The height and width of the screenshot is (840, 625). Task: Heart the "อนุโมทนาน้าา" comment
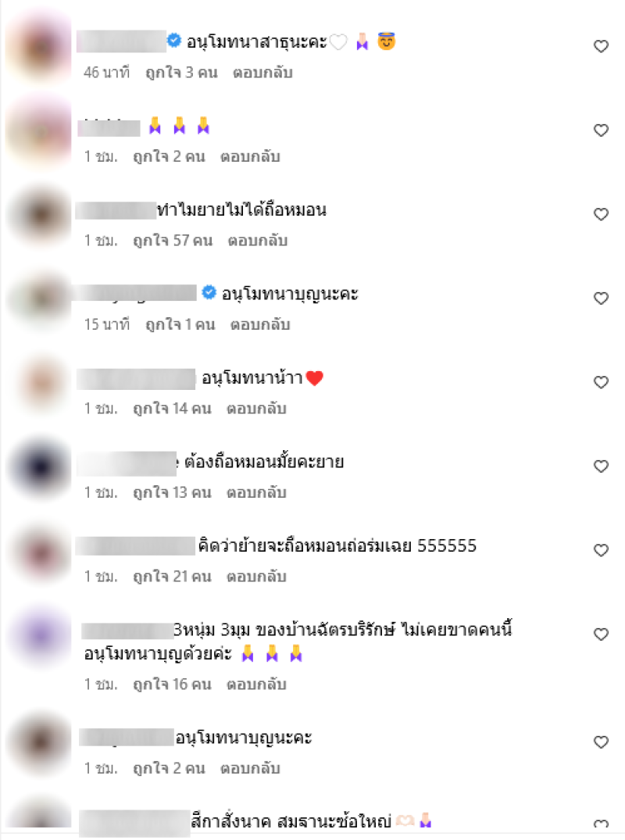pyautogui.click(x=601, y=383)
